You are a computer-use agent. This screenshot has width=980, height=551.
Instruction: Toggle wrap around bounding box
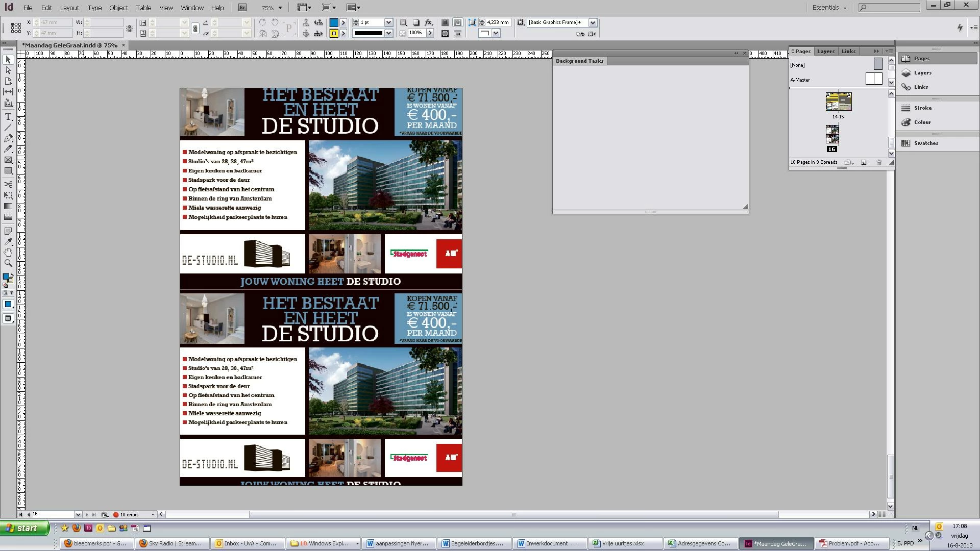point(458,22)
